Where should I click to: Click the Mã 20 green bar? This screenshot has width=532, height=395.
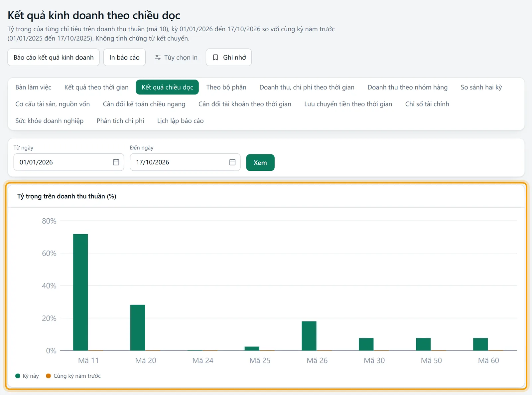138,327
